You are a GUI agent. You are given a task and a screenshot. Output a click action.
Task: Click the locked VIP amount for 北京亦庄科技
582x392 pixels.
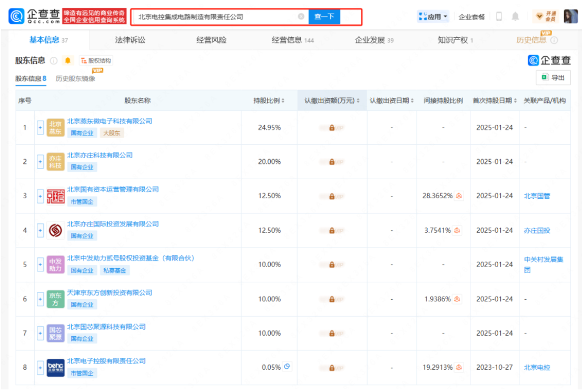pyautogui.click(x=332, y=162)
